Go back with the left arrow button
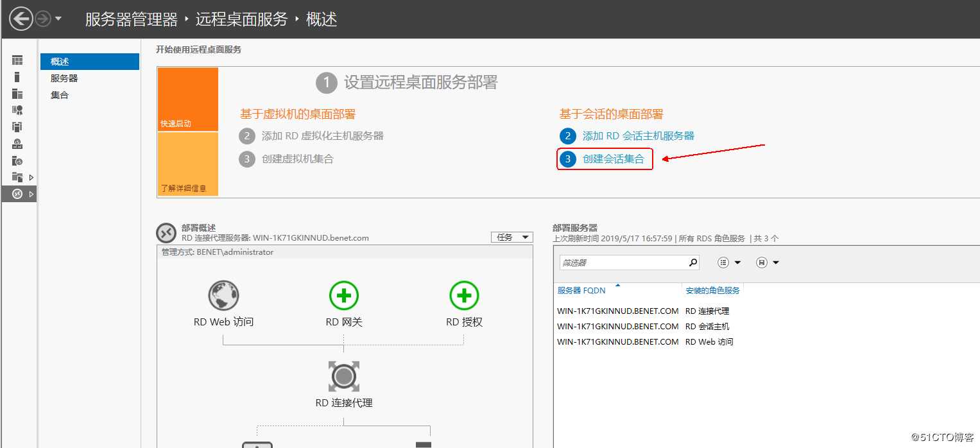Viewport: 980px width, 448px height. (x=21, y=19)
